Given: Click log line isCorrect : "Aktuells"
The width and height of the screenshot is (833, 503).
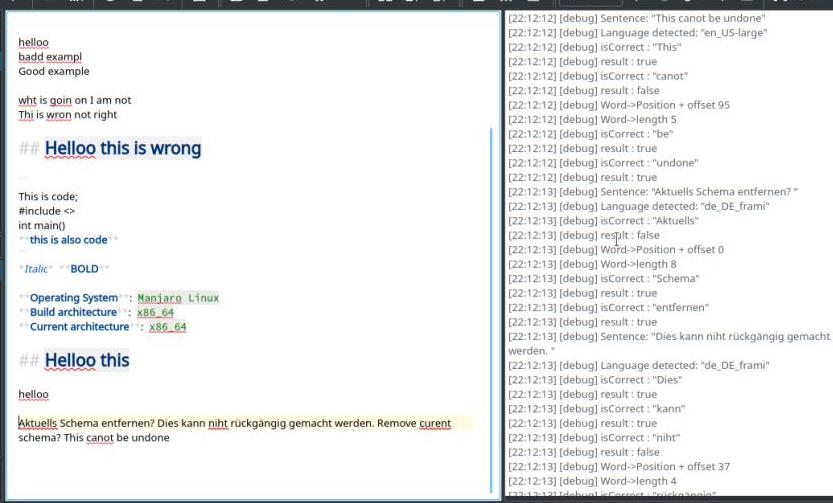Looking at the screenshot, I should pos(604,220).
